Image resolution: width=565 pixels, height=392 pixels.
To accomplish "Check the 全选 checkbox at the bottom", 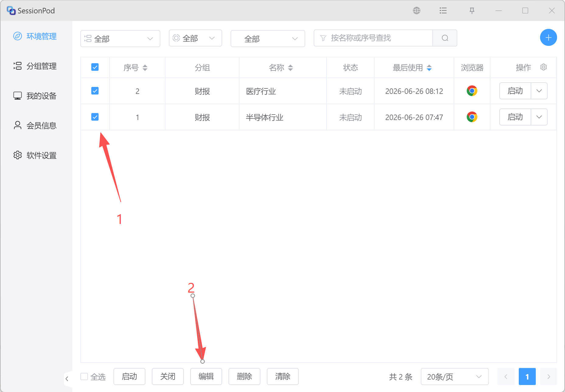I will point(84,377).
